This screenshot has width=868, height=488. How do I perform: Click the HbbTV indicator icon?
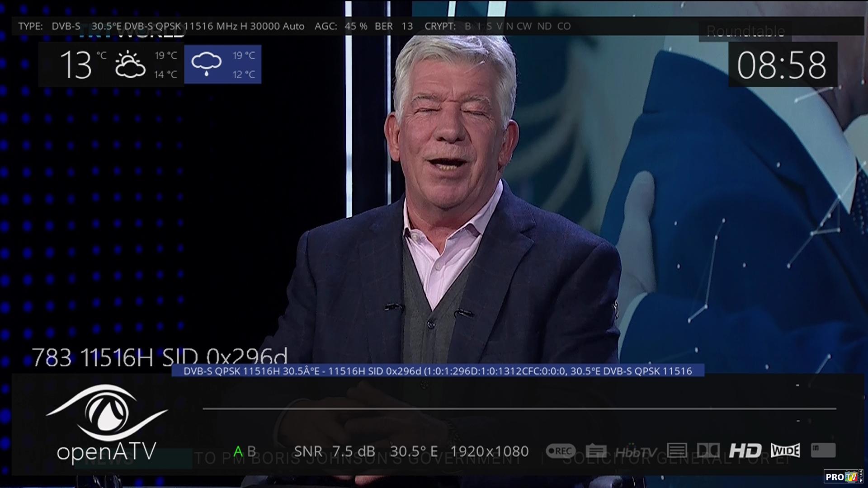tap(636, 451)
